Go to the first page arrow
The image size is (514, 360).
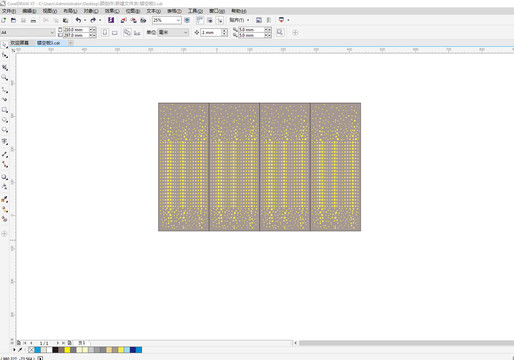(x=24, y=343)
